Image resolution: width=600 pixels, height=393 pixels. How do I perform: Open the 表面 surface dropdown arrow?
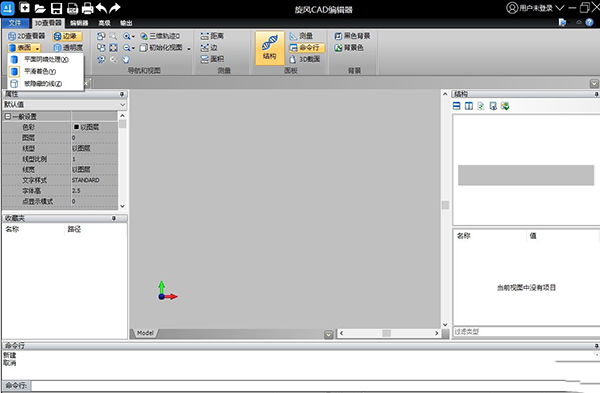(x=38, y=48)
